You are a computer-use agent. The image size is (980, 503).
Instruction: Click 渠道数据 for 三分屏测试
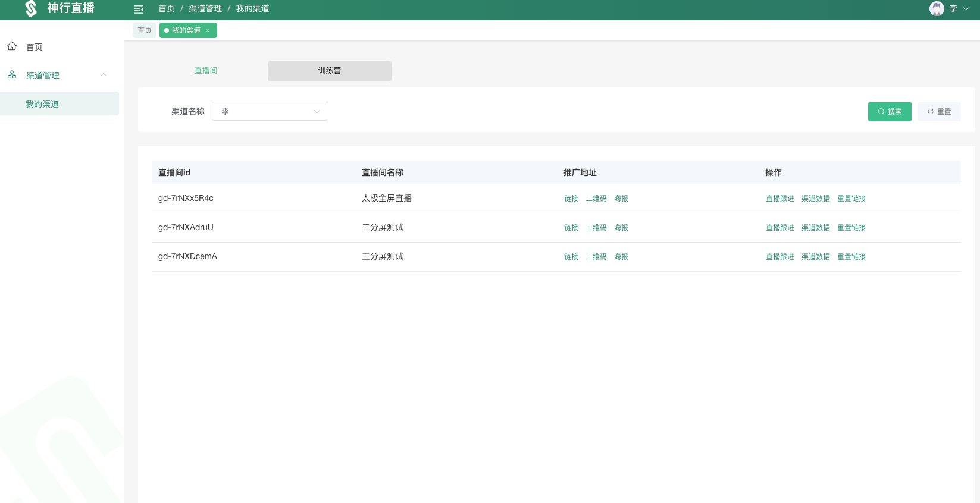(x=816, y=257)
